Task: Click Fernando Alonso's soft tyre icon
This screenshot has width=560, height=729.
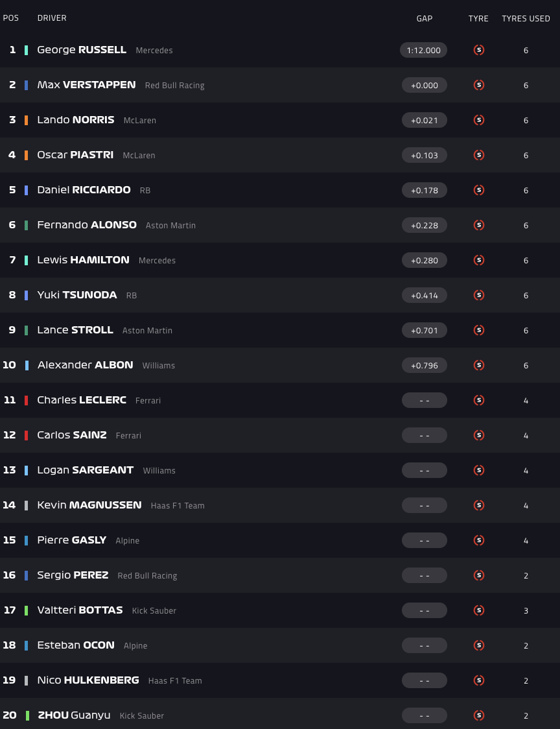Action: (479, 225)
